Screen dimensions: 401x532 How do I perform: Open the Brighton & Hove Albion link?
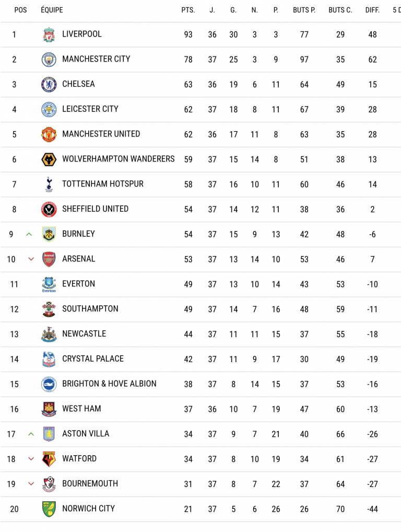109,384
